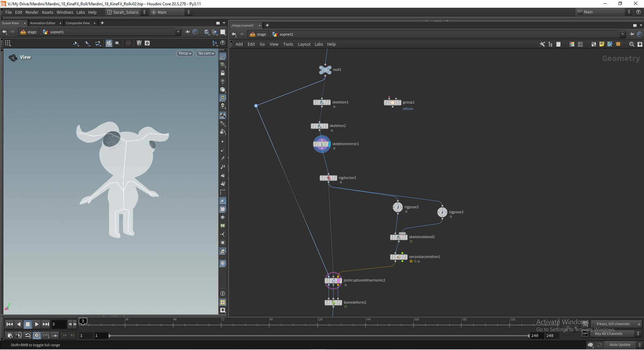The height and width of the screenshot is (350, 644).
Task: Open the Render menu
Action: pos(32,12)
